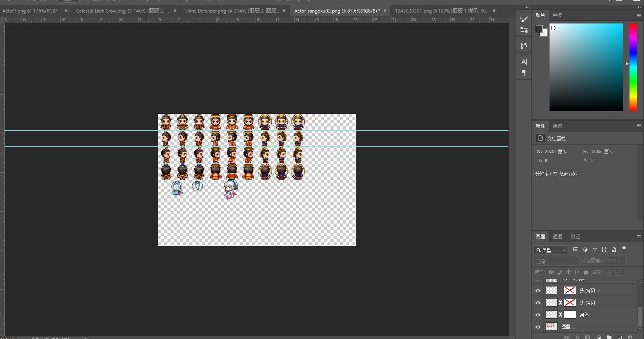Open the opacity 不透明度 dropdown arrow
The height and width of the screenshot is (339, 644).
pos(622,261)
